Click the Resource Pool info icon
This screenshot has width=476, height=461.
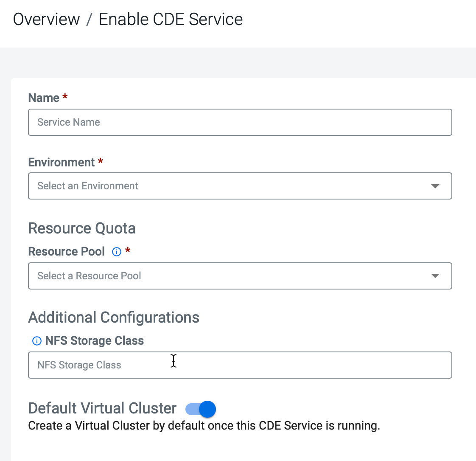coord(116,252)
